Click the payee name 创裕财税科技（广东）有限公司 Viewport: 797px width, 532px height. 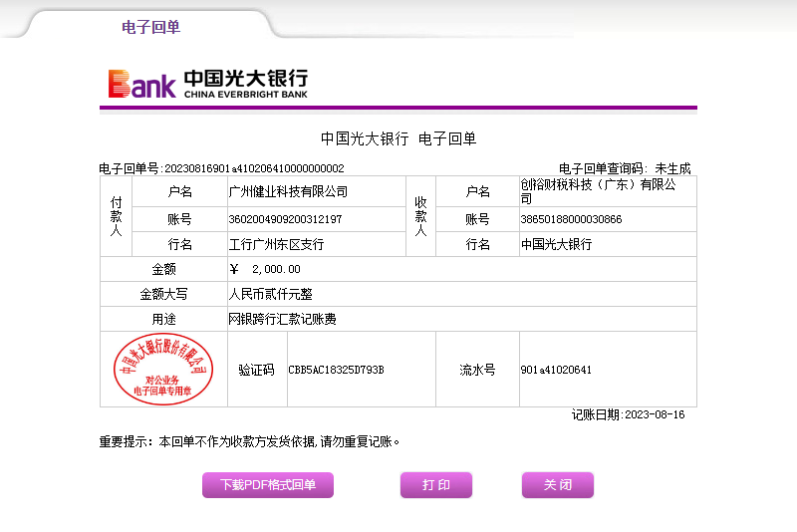[599, 191]
